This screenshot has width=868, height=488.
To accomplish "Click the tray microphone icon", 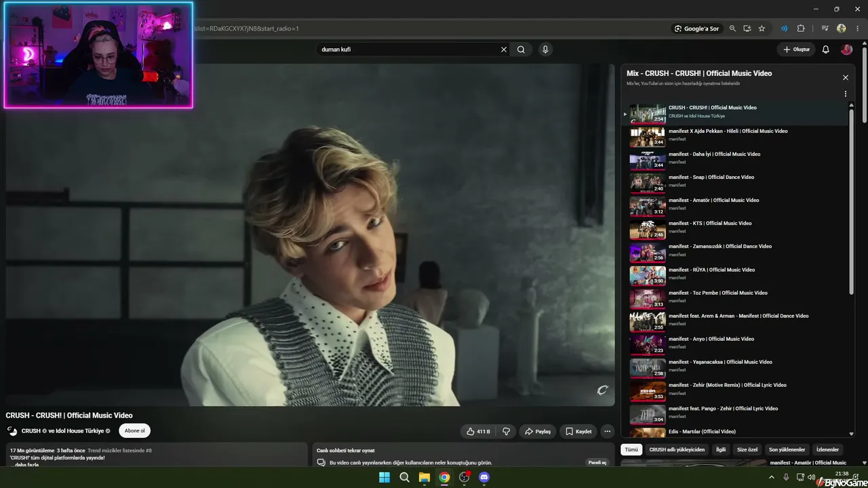I will (786, 477).
